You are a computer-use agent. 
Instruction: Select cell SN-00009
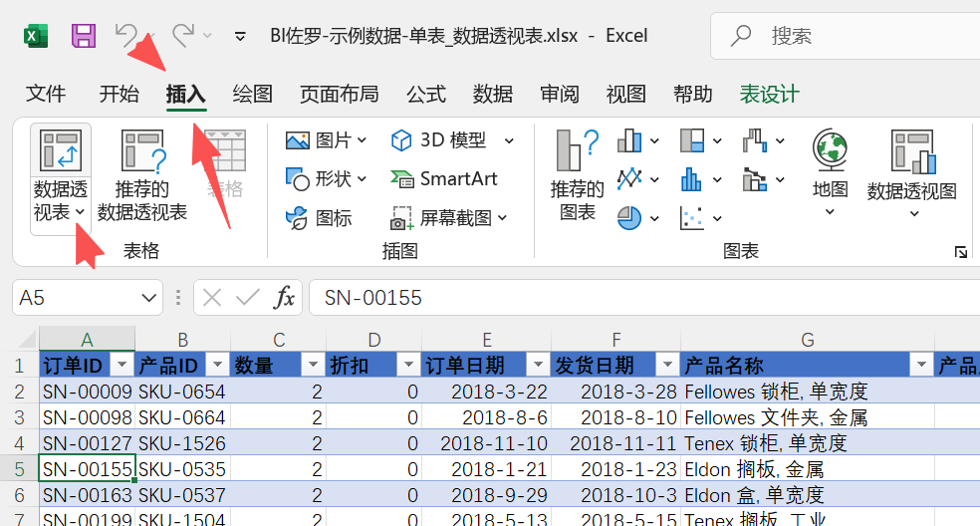coord(87,392)
